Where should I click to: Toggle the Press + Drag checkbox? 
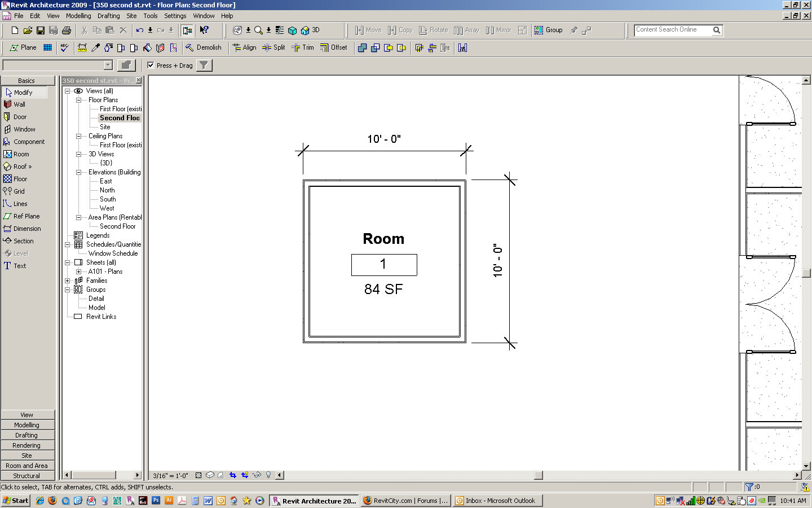pyautogui.click(x=151, y=65)
